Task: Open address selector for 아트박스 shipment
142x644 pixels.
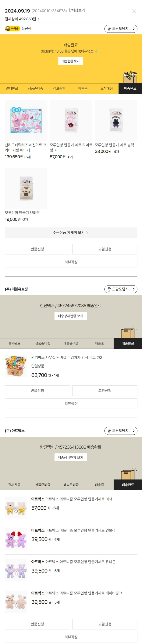Action: click(121, 431)
